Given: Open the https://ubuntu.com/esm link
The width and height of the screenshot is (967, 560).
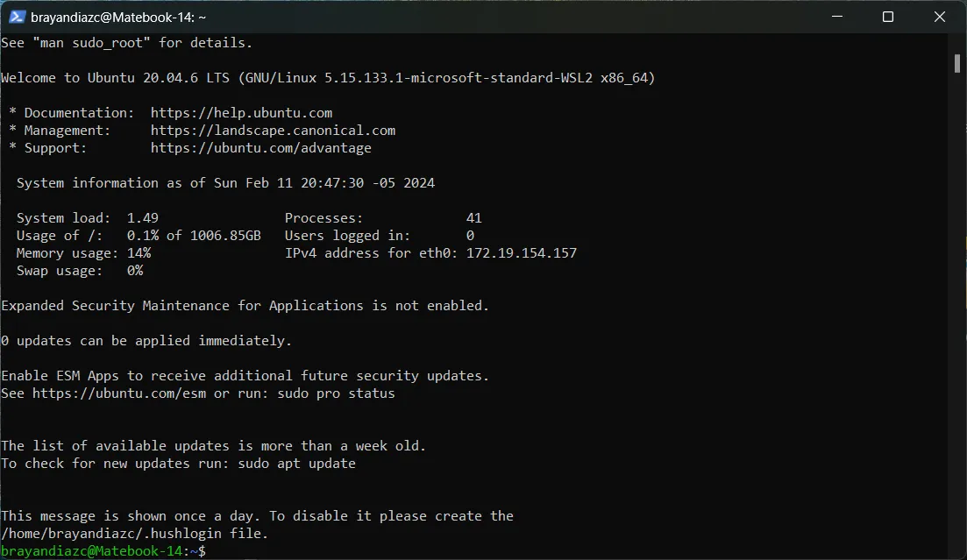Looking at the screenshot, I should (x=119, y=393).
